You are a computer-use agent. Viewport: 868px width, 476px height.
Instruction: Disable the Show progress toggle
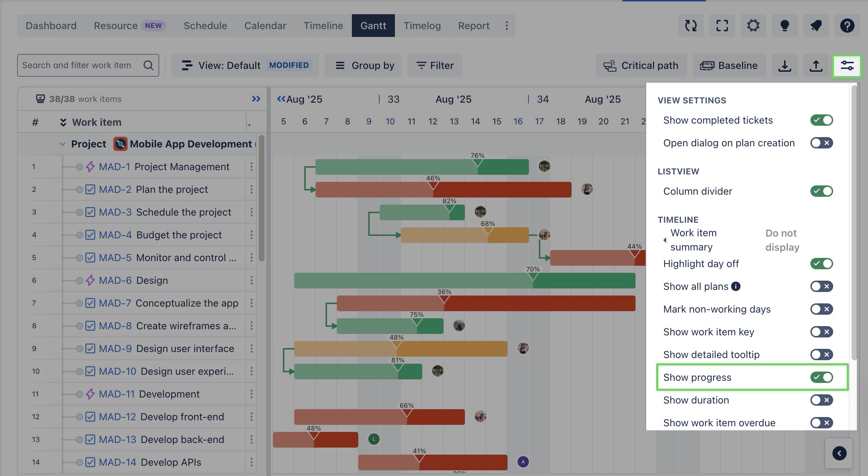pyautogui.click(x=821, y=377)
